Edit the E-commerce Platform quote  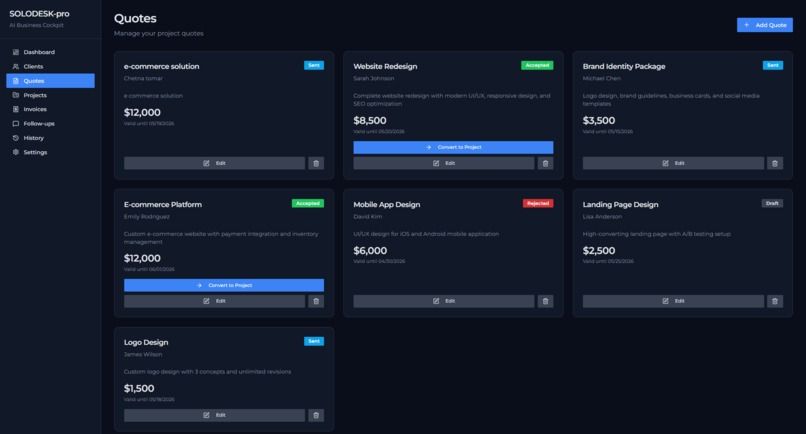click(x=214, y=301)
